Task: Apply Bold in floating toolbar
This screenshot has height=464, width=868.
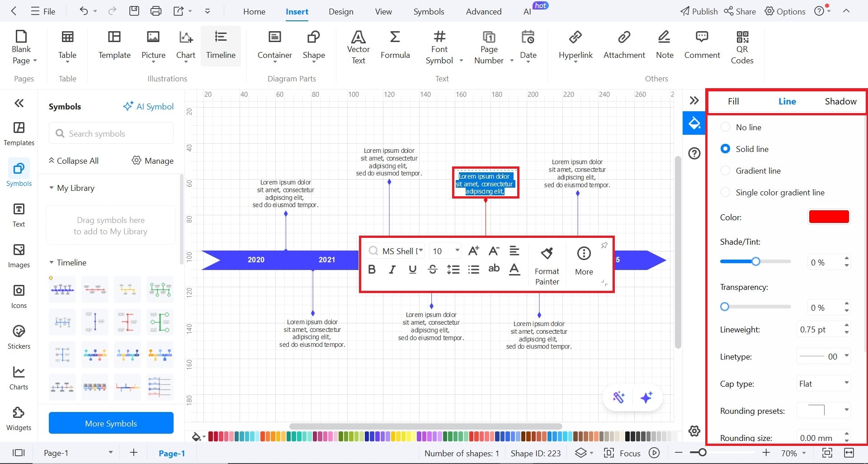Action: pyautogui.click(x=372, y=270)
